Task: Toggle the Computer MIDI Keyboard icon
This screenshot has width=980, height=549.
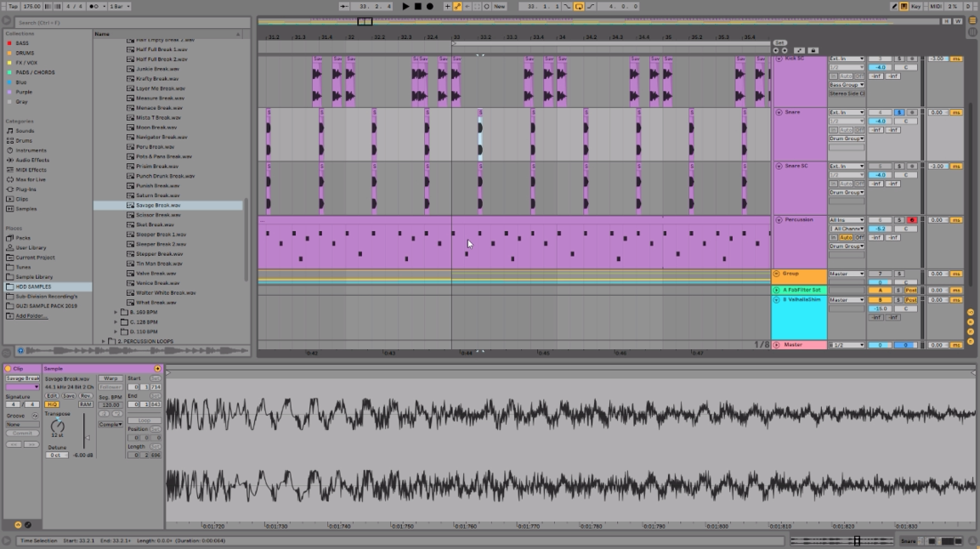Action: pyautogui.click(x=904, y=6)
